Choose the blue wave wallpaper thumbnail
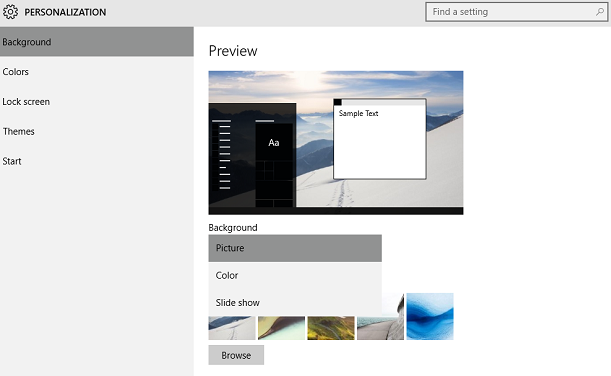Screen dimensions: 611x376 point(430,316)
